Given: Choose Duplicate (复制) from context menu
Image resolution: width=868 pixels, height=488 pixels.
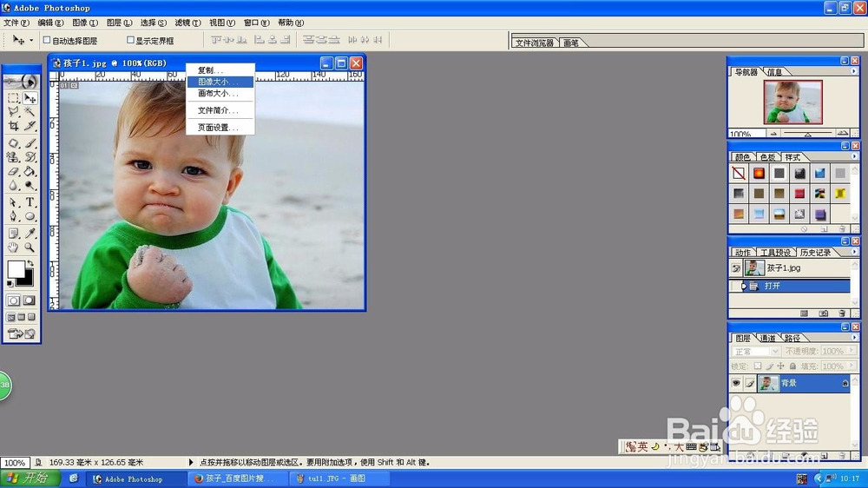Looking at the screenshot, I should pyautogui.click(x=220, y=70).
